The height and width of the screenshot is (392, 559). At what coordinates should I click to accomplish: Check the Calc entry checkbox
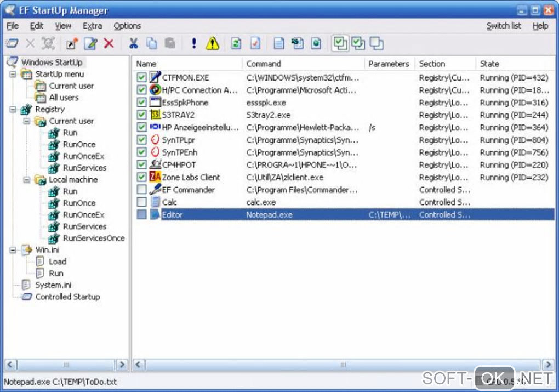pyautogui.click(x=141, y=202)
